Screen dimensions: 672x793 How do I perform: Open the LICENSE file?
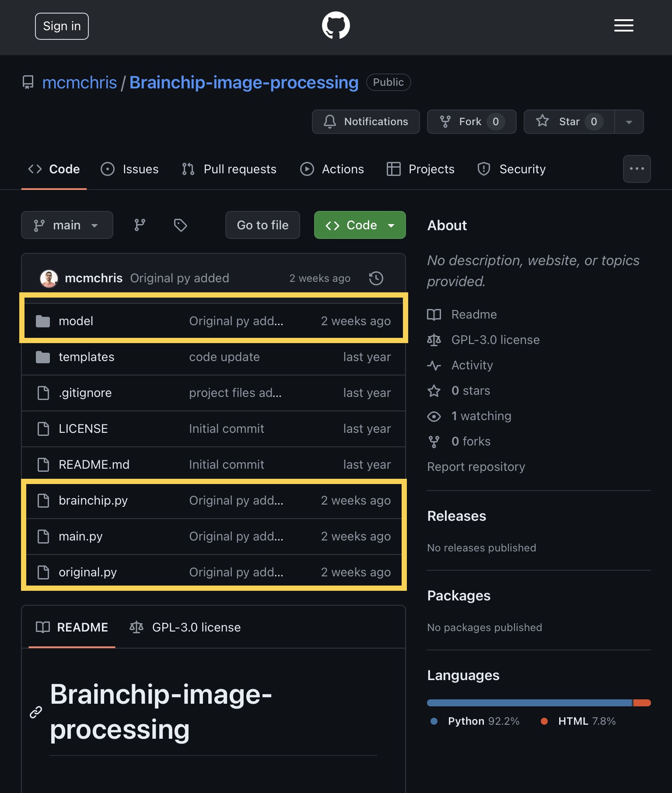[x=83, y=429]
